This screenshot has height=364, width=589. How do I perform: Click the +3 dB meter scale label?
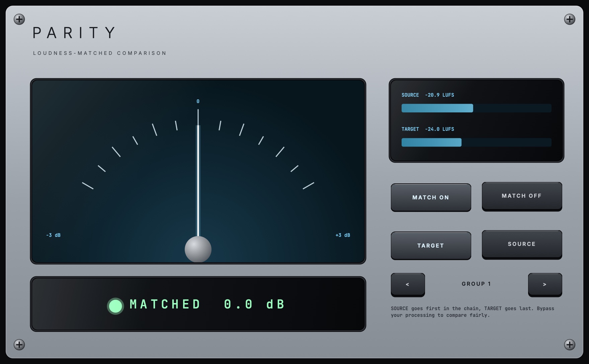343,235
